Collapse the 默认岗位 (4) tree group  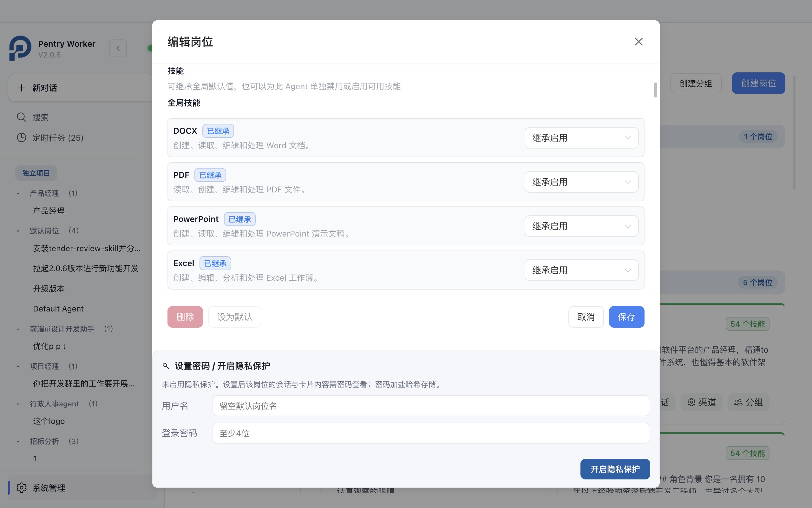(18, 231)
